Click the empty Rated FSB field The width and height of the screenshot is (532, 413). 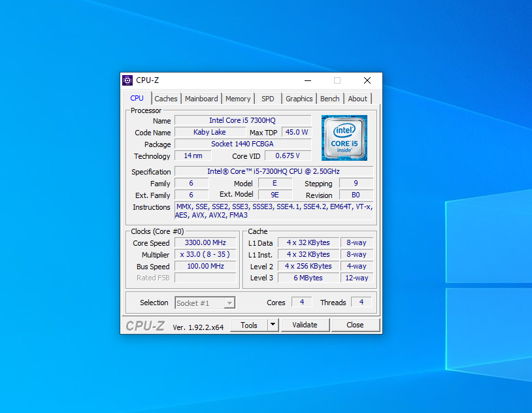[205, 278]
